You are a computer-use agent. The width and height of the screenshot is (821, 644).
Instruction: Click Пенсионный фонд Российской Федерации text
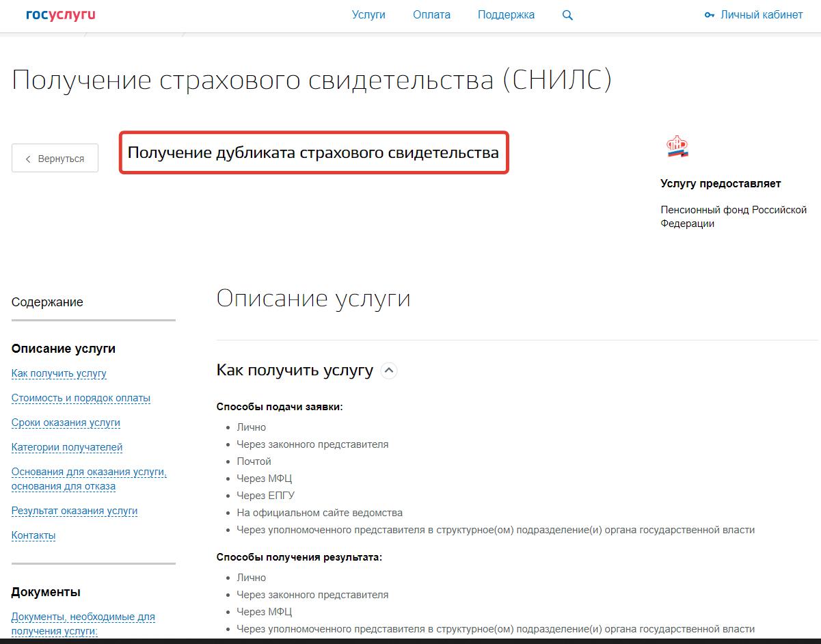[x=733, y=217]
